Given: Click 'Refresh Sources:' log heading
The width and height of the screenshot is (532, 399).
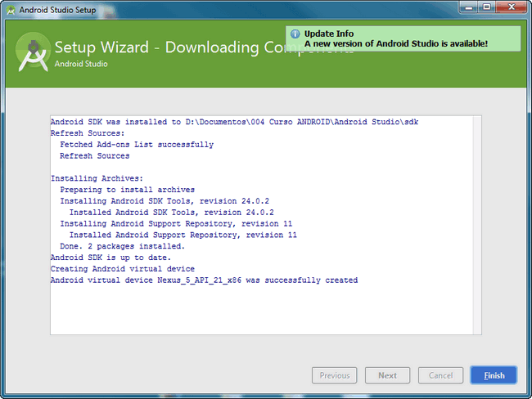Looking at the screenshot, I should tap(88, 133).
